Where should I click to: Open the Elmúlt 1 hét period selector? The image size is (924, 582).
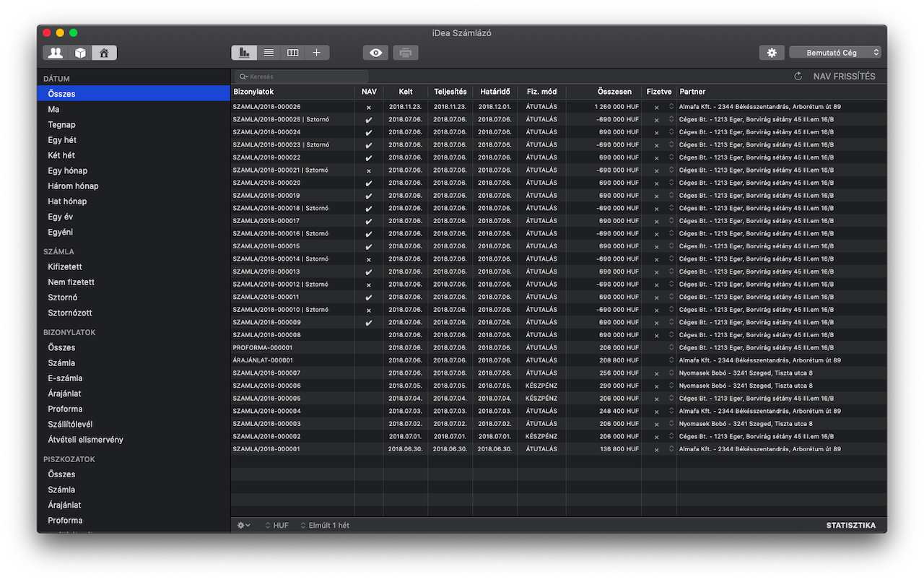[325, 526]
